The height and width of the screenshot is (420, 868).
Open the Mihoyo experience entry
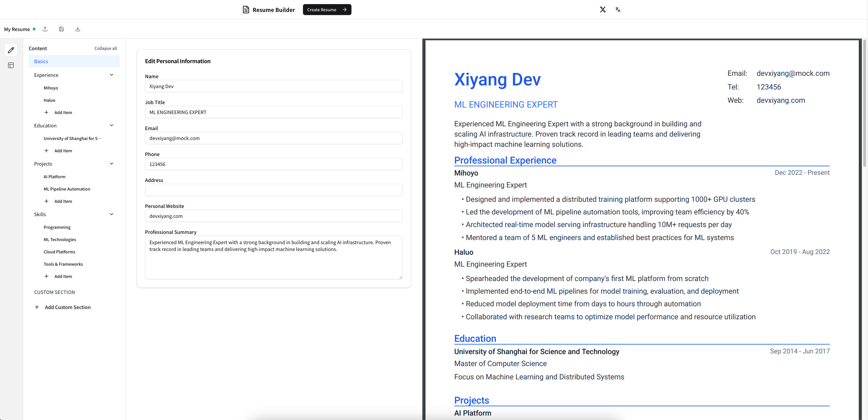(50, 88)
